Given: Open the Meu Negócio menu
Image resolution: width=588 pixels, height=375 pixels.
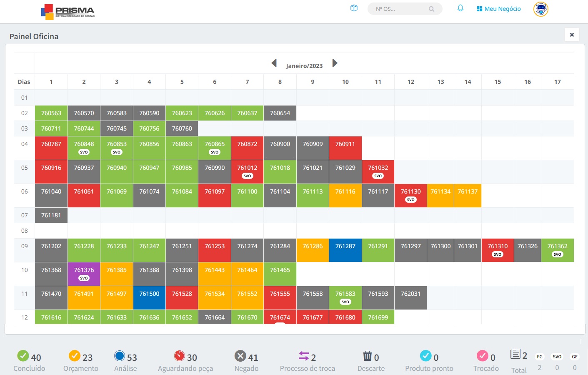Looking at the screenshot, I should tap(499, 9).
